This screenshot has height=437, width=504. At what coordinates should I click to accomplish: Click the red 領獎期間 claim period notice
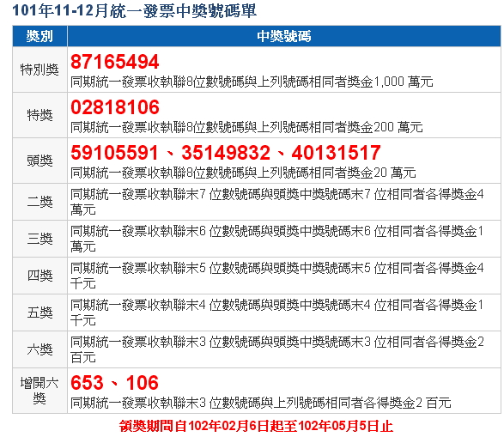256,427
